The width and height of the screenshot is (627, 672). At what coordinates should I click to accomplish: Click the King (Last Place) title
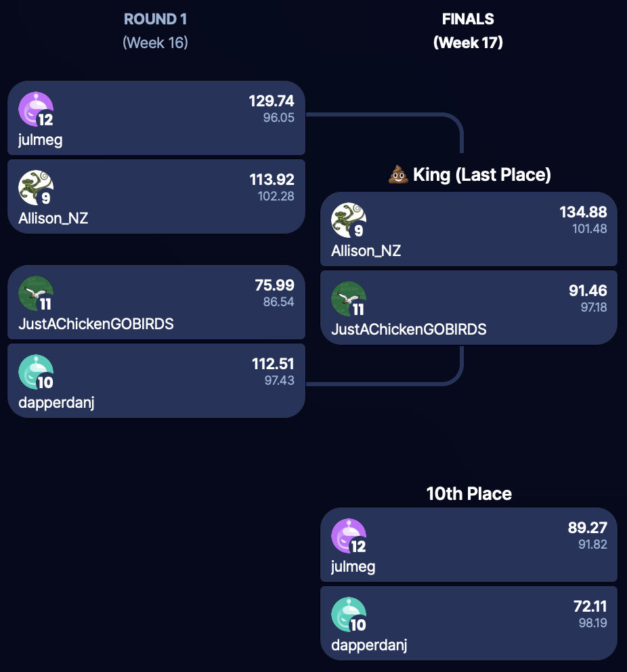481,175
